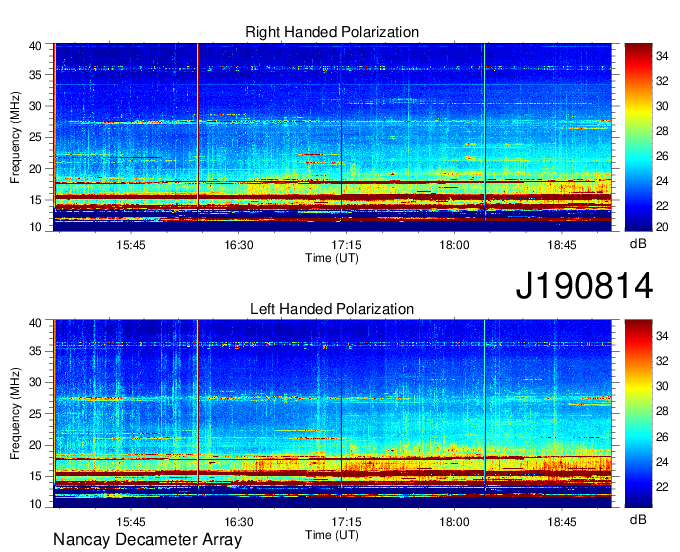Click the 18:45 tick under Right Handed plot
The image size is (680, 552).
tap(562, 245)
